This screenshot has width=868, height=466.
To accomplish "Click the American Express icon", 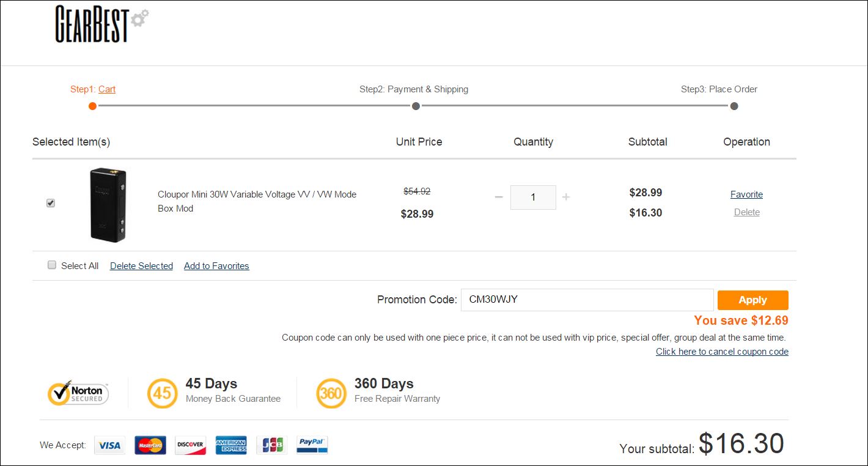I will click(231, 445).
